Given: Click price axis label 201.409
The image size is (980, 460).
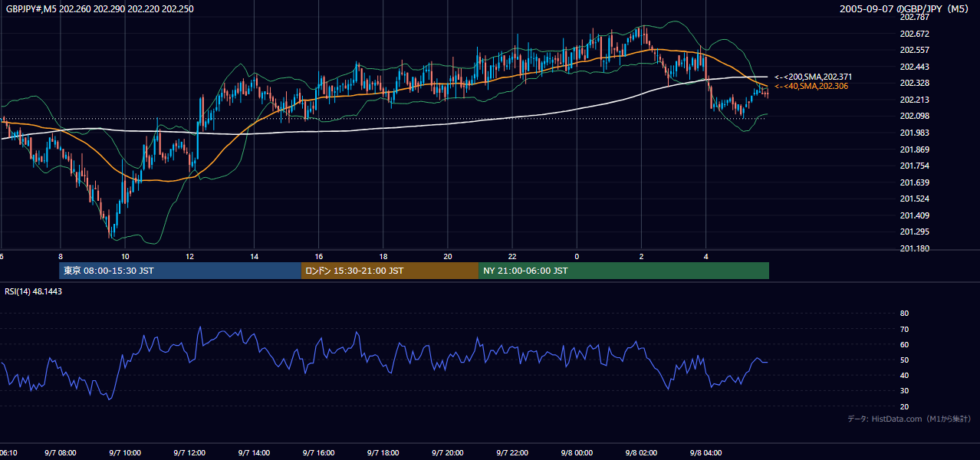Looking at the screenshot, I should point(914,215).
